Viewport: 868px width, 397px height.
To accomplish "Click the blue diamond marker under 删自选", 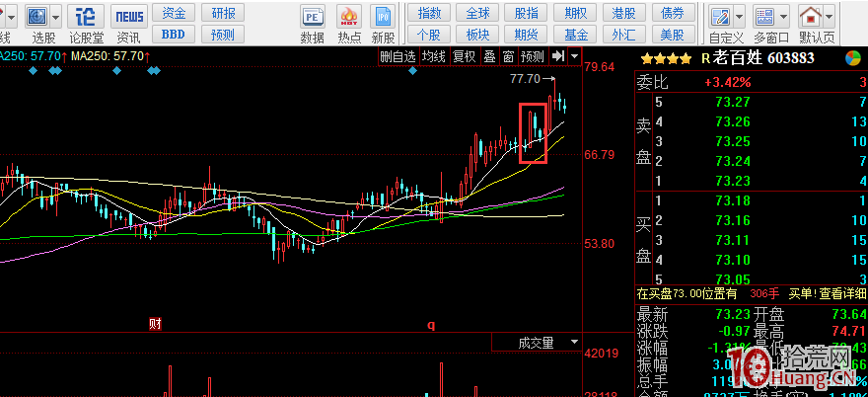I will coord(412,70).
